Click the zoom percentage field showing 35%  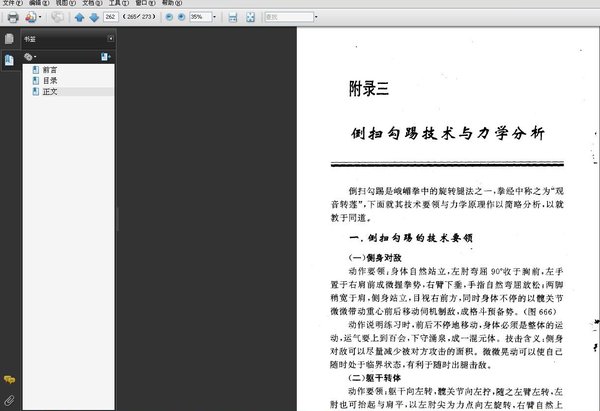(201, 17)
